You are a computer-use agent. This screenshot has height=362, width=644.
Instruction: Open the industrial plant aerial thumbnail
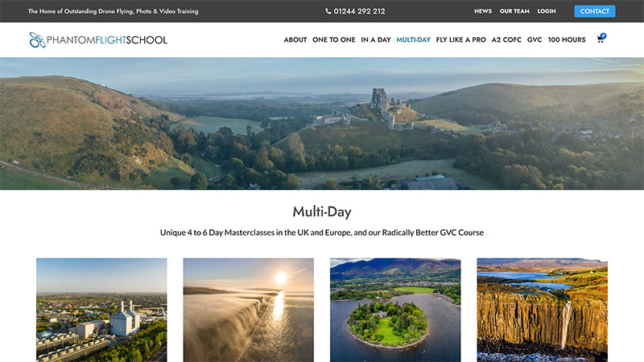[x=101, y=310]
